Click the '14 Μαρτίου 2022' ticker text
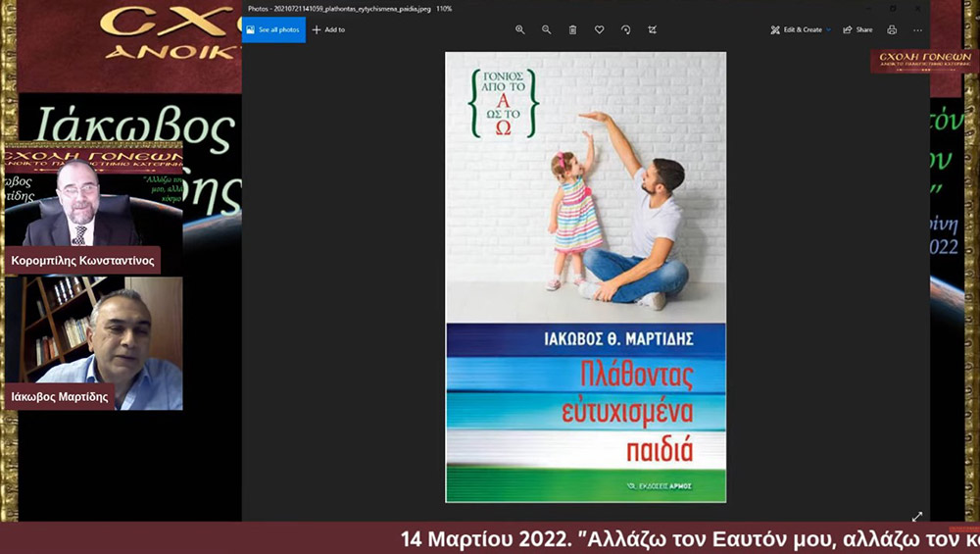The height and width of the screenshot is (554, 980). (x=485, y=539)
